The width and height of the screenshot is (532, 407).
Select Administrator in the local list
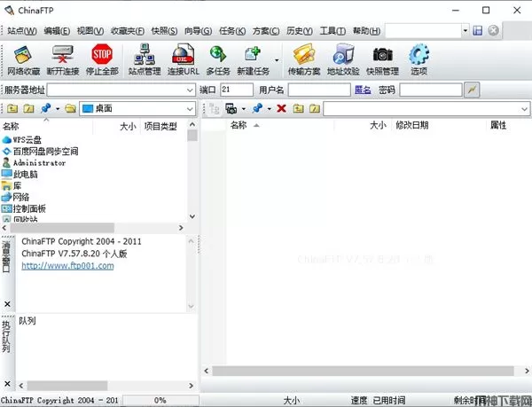click(34, 163)
